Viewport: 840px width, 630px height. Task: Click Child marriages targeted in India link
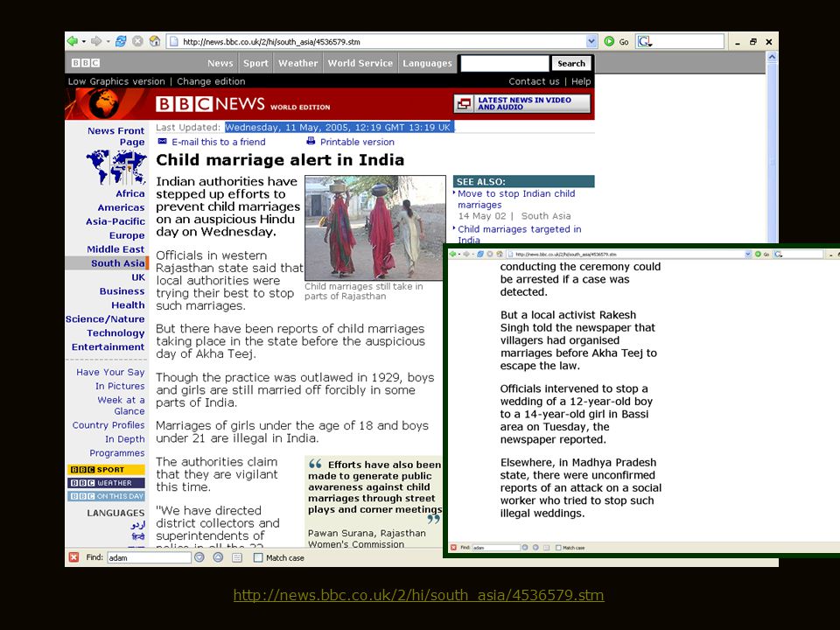tap(519, 234)
